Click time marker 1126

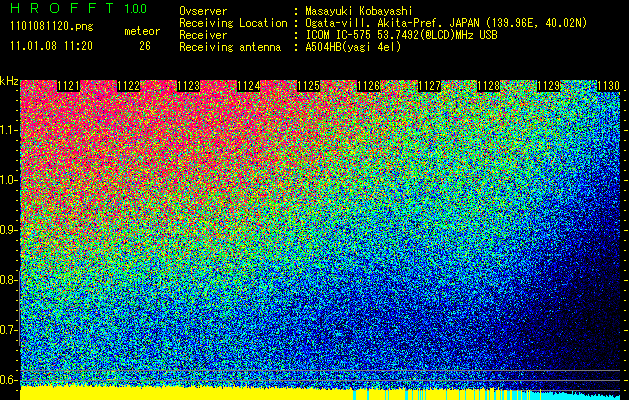[368, 86]
